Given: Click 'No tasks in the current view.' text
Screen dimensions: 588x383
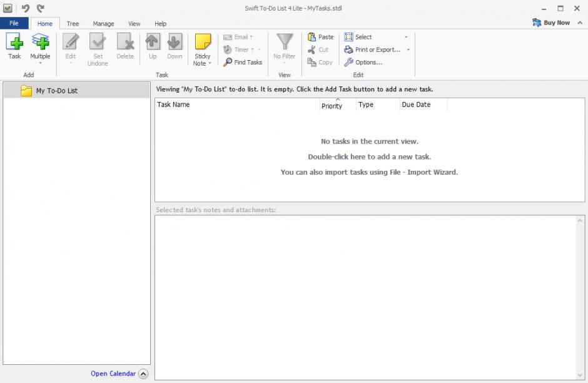Looking at the screenshot, I should [369, 141].
